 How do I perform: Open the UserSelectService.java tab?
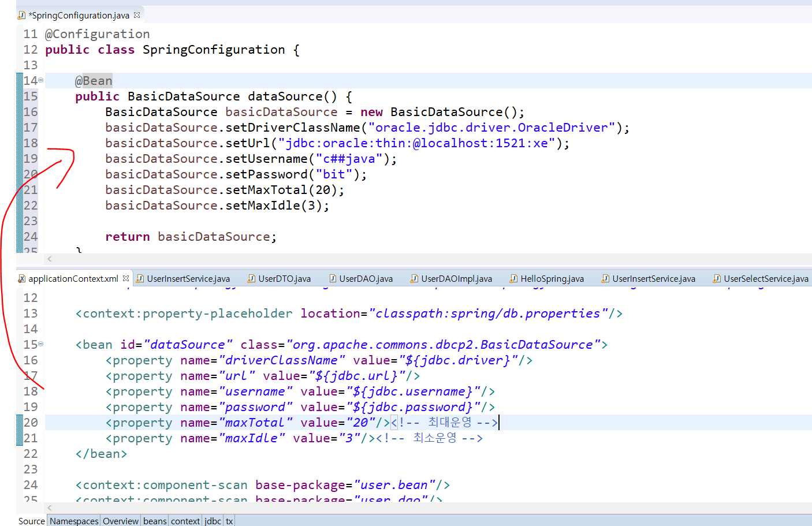pos(766,278)
